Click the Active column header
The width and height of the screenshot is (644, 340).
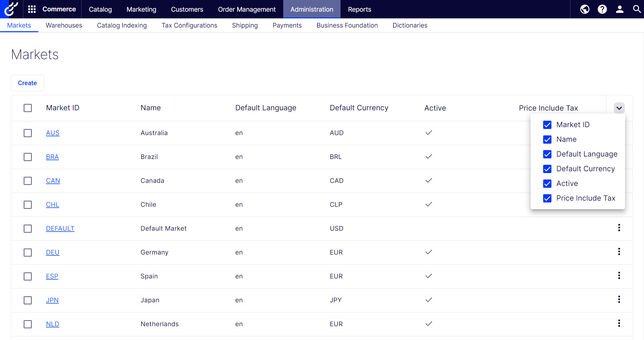[435, 108]
